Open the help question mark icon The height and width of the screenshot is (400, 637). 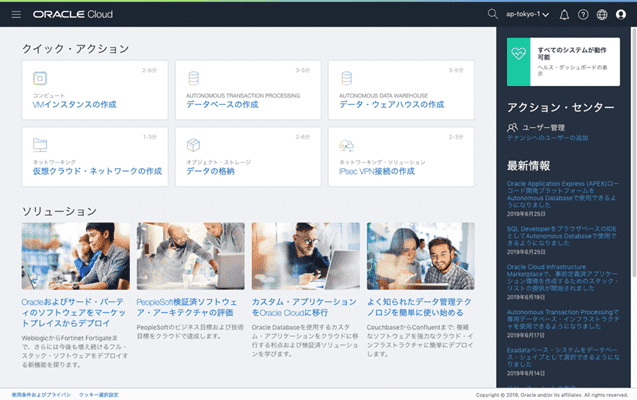(583, 15)
